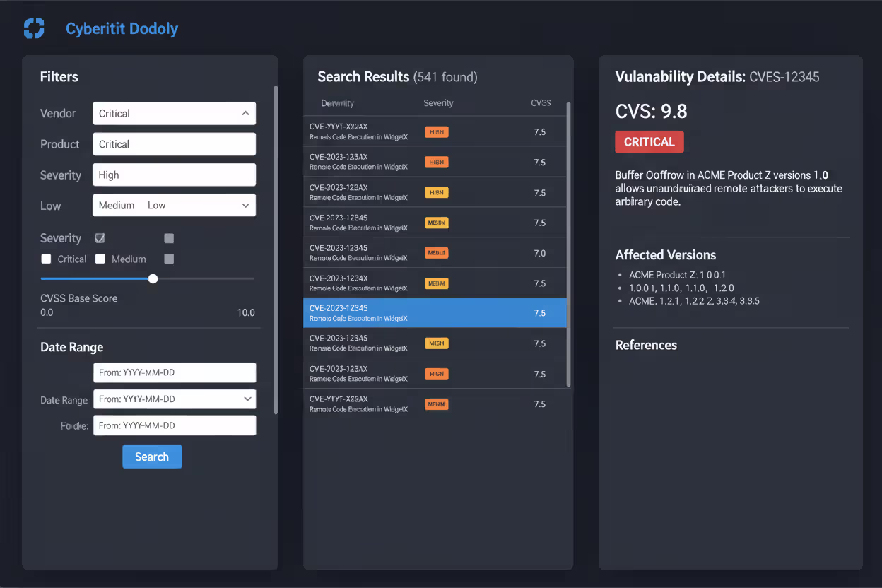Click the CRITICAL severity badge in Vulnerability Details

pyautogui.click(x=649, y=141)
